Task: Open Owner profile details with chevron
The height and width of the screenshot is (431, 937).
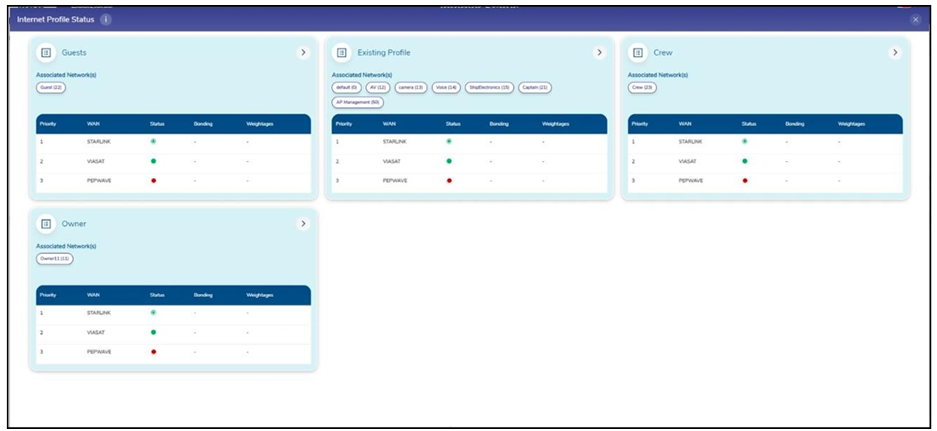Action: 303,224
